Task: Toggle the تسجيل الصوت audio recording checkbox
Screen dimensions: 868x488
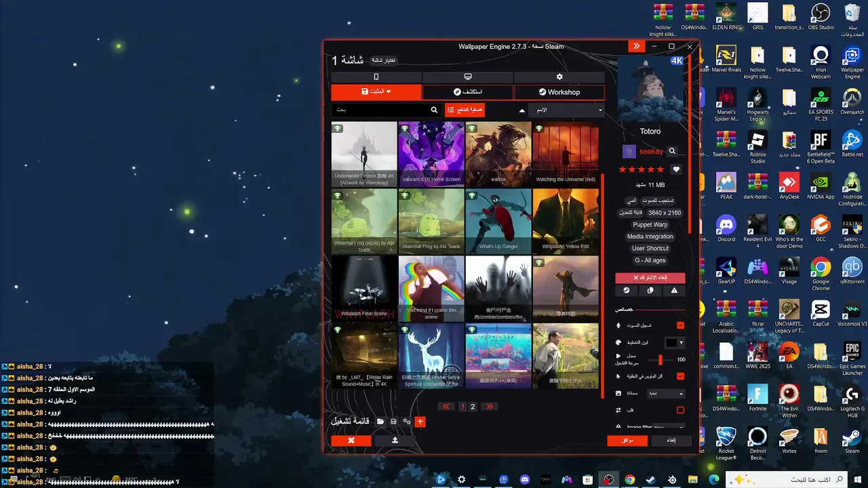Action: click(x=681, y=325)
